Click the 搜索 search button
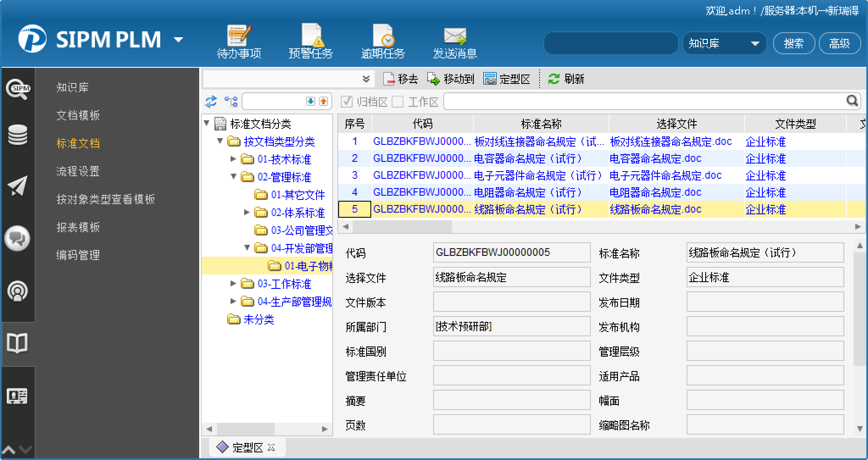Image resolution: width=868 pixels, height=460 pixels. point(793,44)
